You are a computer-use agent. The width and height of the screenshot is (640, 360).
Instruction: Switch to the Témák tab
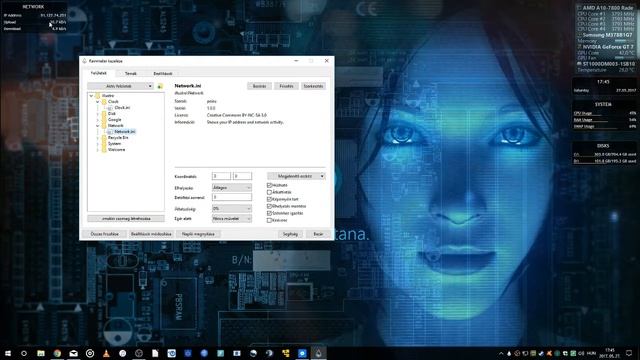pyautogui.click(x=131, y=73)
